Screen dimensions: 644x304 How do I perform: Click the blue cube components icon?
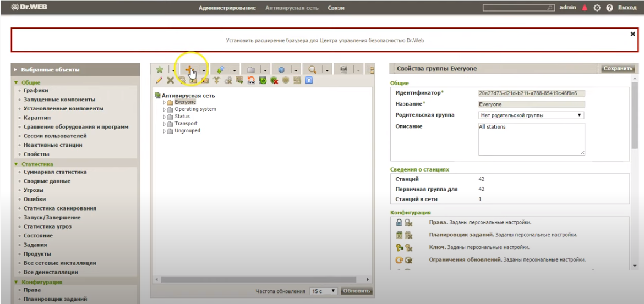(281, 70)
